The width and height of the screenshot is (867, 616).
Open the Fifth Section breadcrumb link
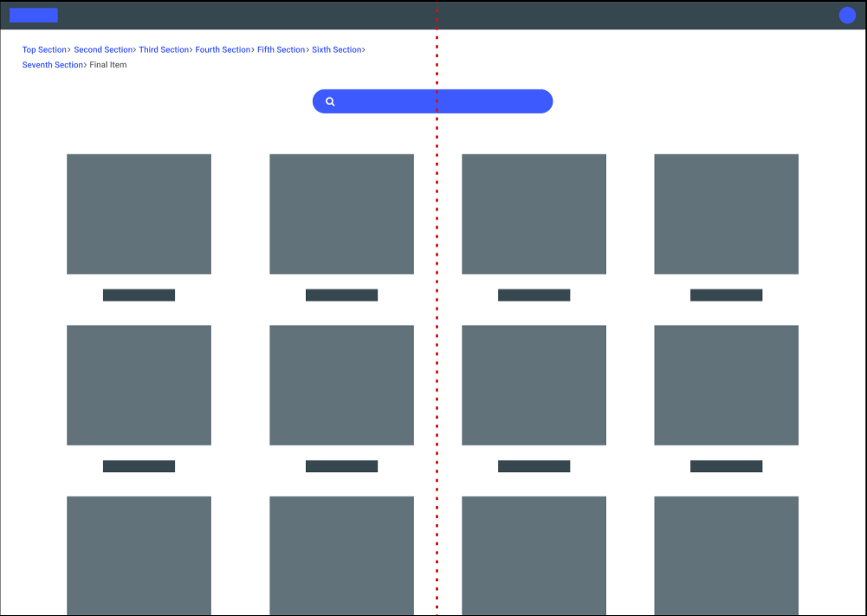click(281, 49)
